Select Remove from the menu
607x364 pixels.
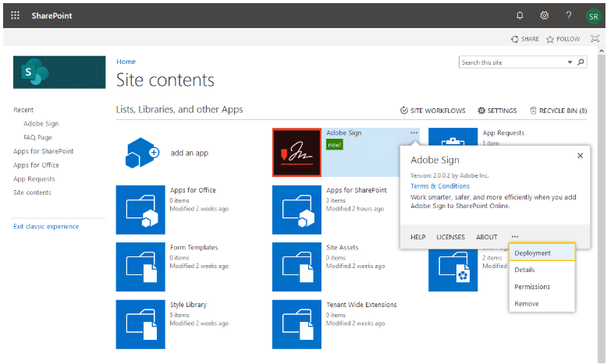[542, 304]
